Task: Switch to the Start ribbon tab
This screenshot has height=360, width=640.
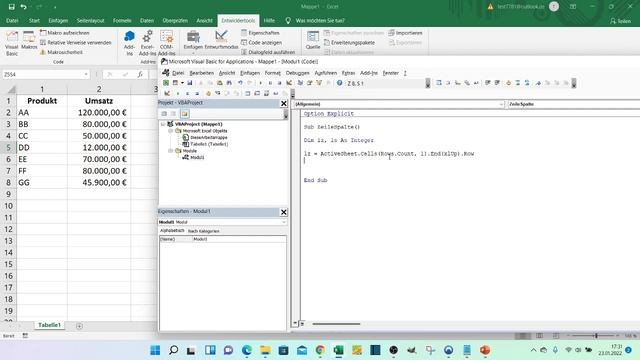Action: [x=34, y=20]
